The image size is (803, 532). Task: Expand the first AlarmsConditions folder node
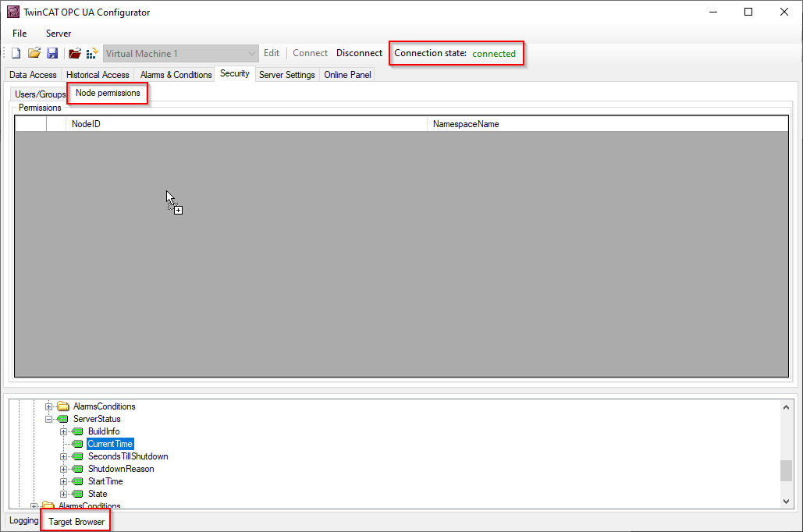(x=48, y=406)
